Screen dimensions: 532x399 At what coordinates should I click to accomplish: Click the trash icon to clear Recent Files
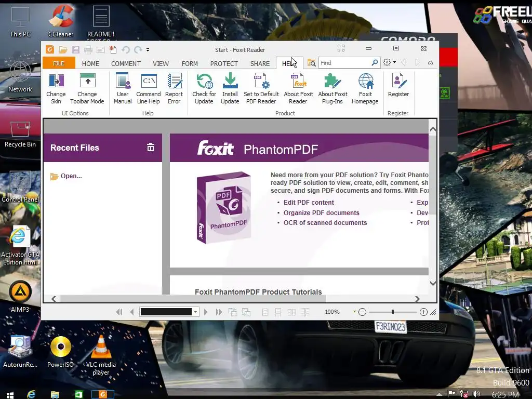(151, 147)
